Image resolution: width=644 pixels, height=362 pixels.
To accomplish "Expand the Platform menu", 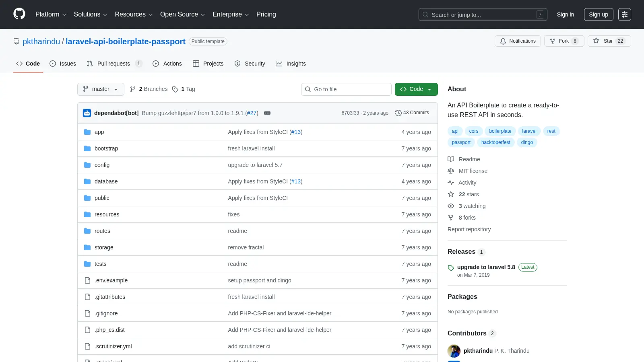I will click(51, 14).
